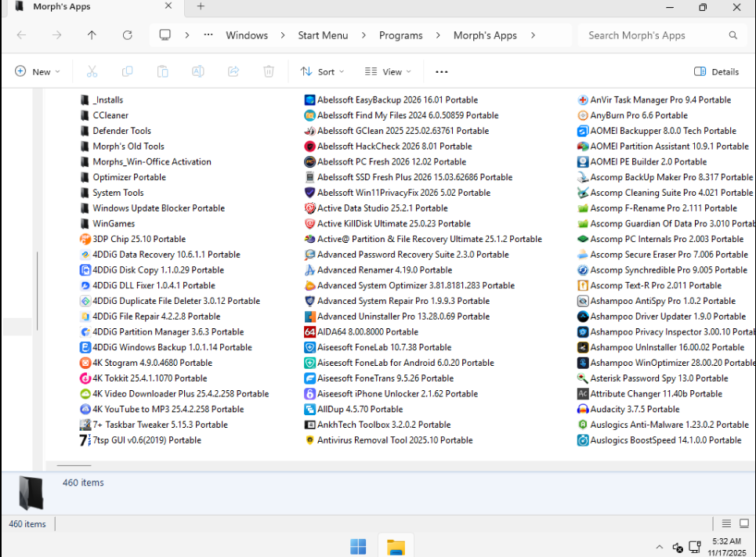Switch to large thumbnails view in status bar

coord(745,524)
